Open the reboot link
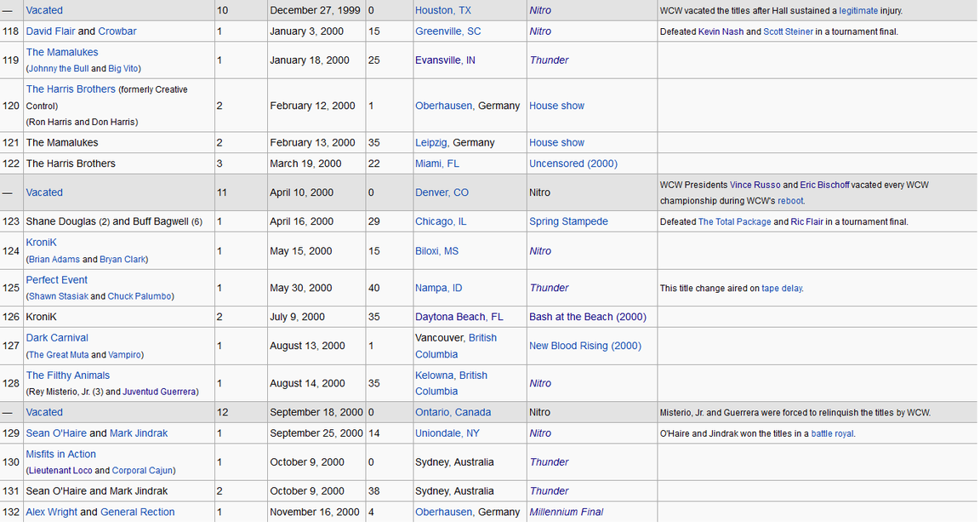Image resolution: width=980 pixels, height=527 pixels. click(790, 201)
